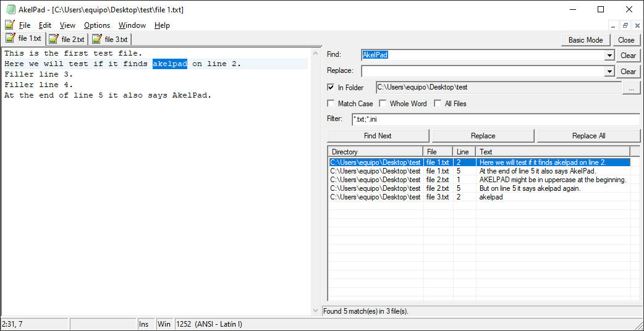Select the file 3.txt result row

(480, 197)
